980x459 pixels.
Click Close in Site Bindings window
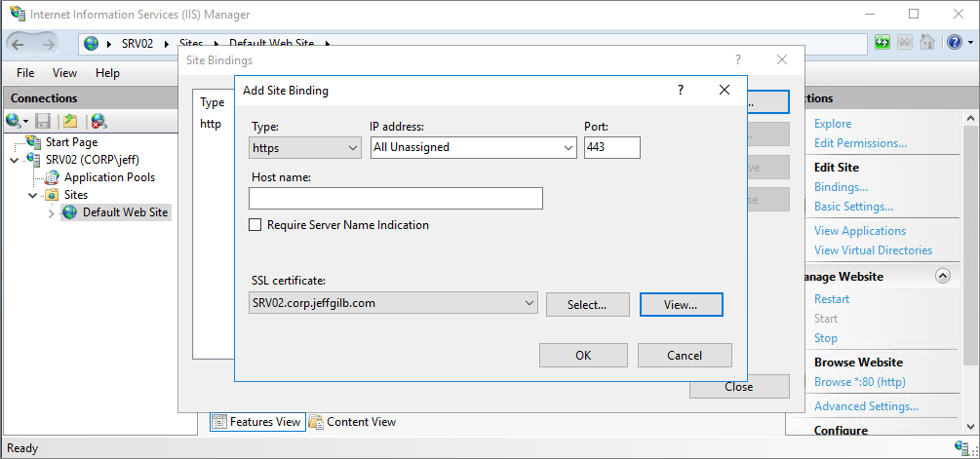(x=739, y=387)
